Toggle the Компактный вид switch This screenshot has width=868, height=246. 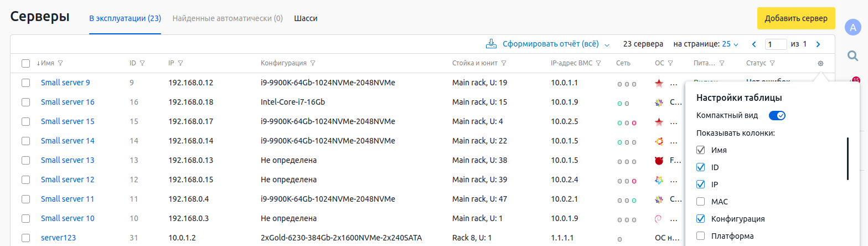tap(777, 115)
